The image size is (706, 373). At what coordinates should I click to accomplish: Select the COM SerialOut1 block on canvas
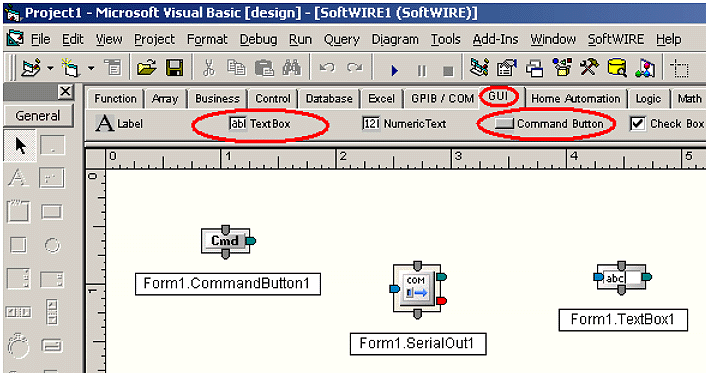[x=418, y=289]
